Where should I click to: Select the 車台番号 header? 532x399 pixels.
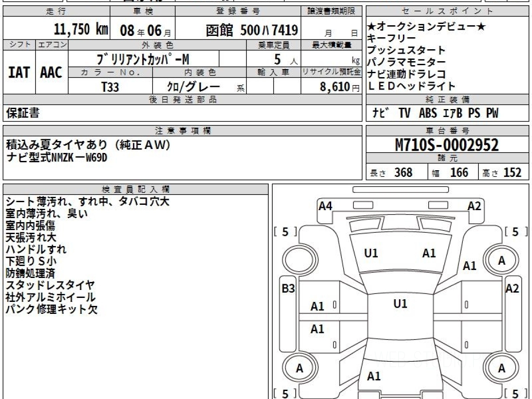(447, 130)
